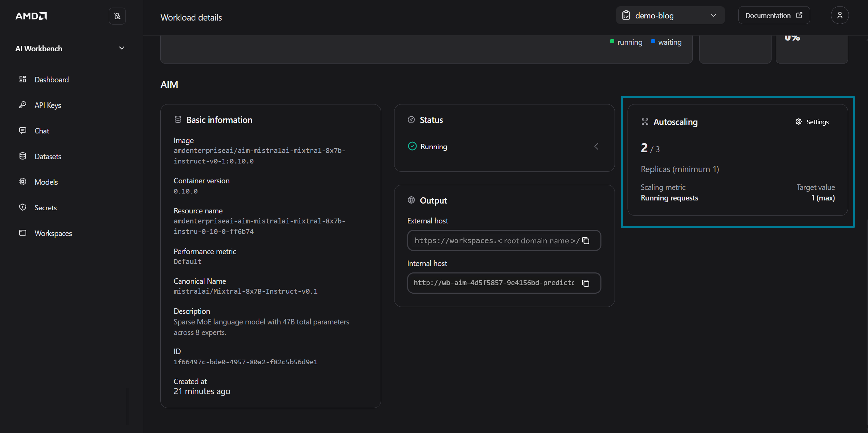
Task: Go to API Keys in sidebar
Action: coord(48,105)
